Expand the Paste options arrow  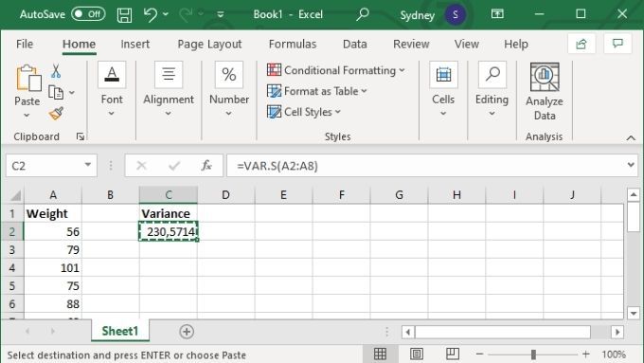coord(27,115)
